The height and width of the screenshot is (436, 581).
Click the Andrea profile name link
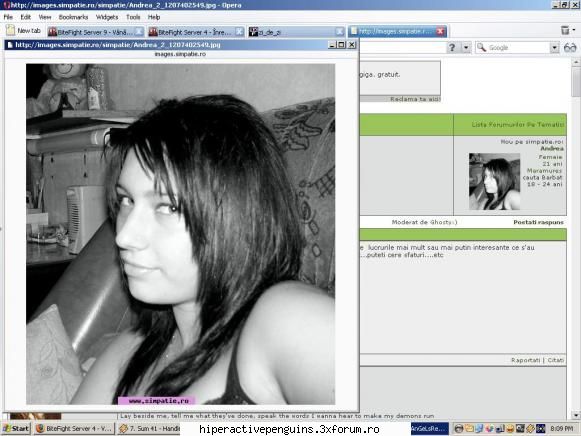(x=552, y=149)
